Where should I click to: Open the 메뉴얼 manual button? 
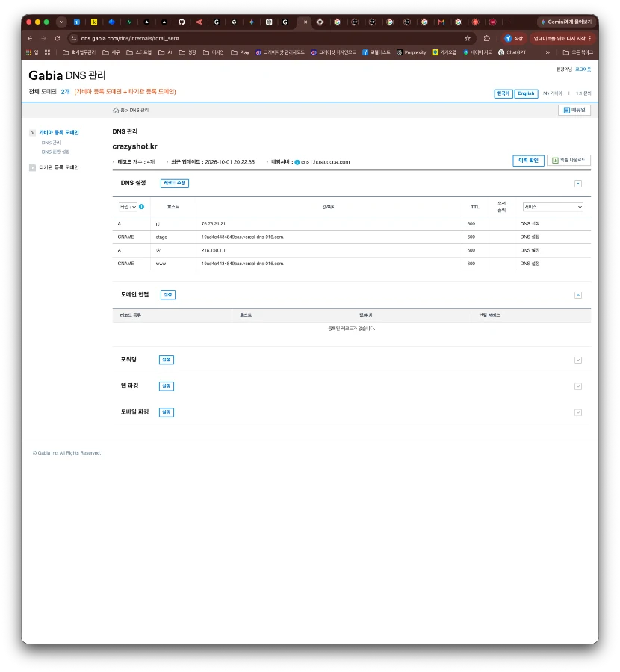point(574,111)
